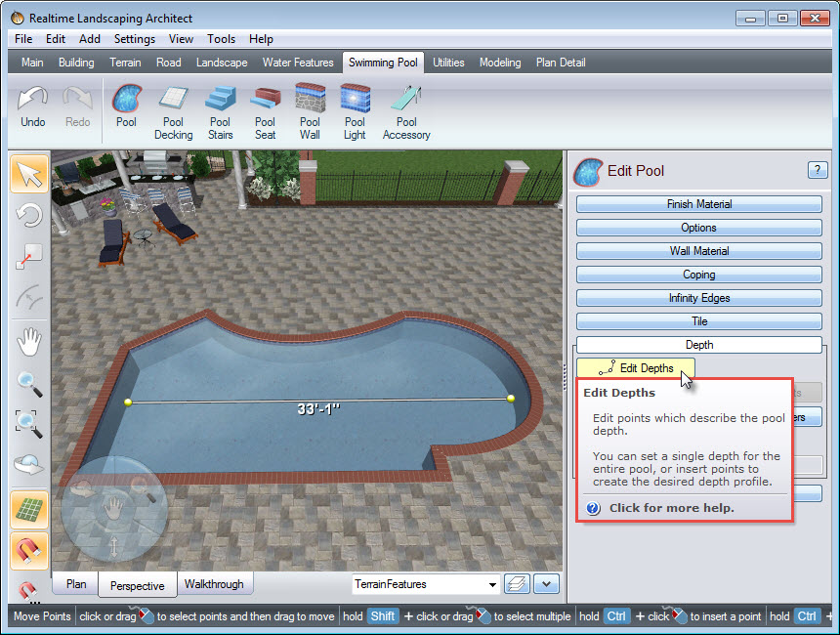Switch to the Water Features ribbon tab
The width and height of the screenshot is (840, 635).
(298, 62)
